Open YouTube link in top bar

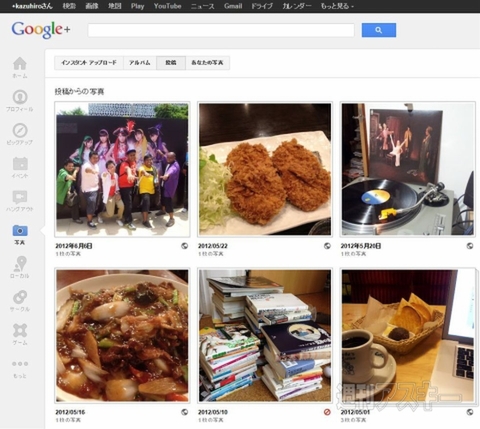[x=167, y=6]
